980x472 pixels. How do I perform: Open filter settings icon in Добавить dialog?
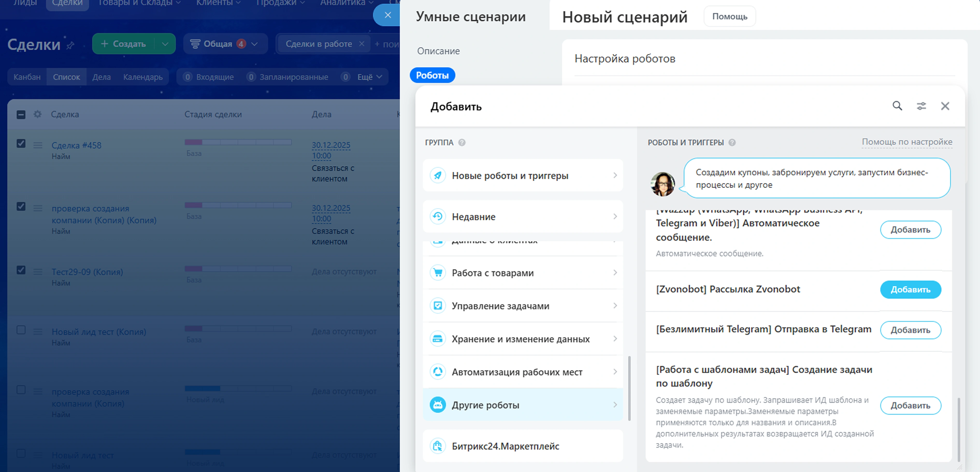click(921, 106)
